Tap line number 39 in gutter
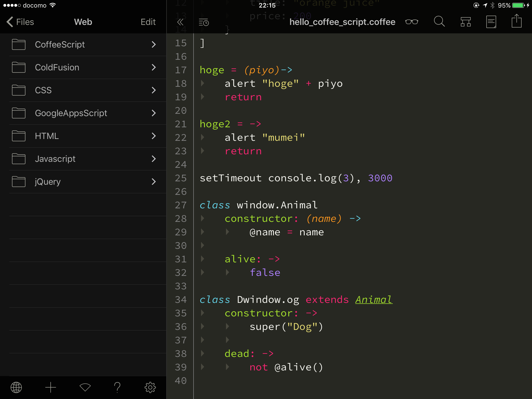This screenshot has width=532, height=399. 181,367
